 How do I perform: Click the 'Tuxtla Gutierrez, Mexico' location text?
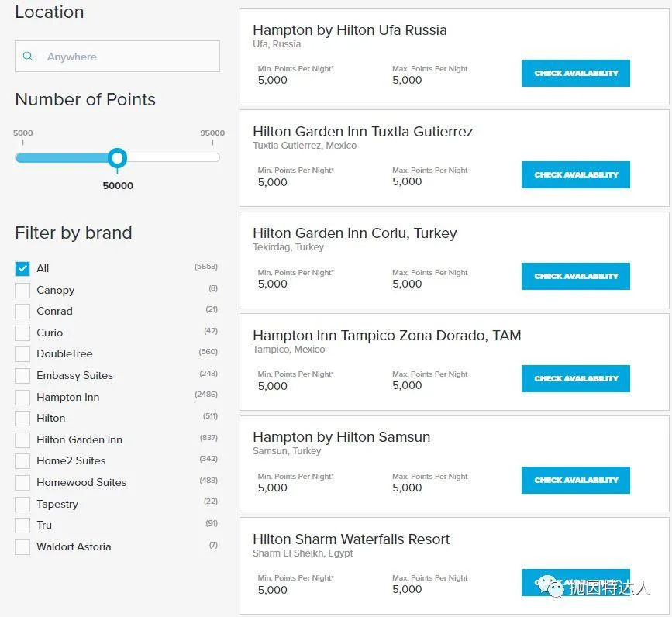305,146
